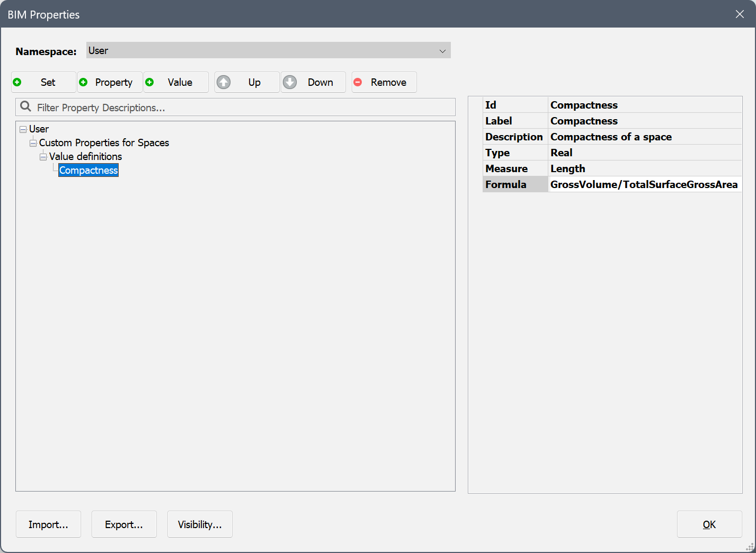756x553 pixels.
Task: Add a new Property with plus icon
Action: click(x=84, y=82)
